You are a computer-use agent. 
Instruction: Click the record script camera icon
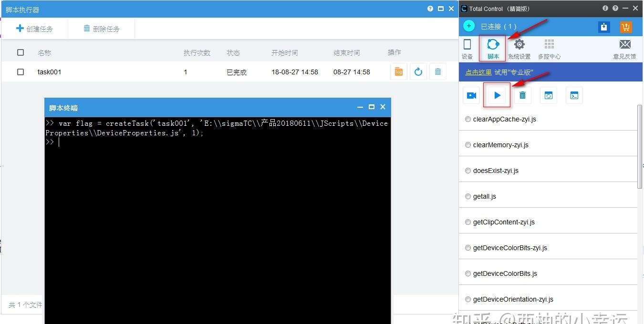coord(471,95)
